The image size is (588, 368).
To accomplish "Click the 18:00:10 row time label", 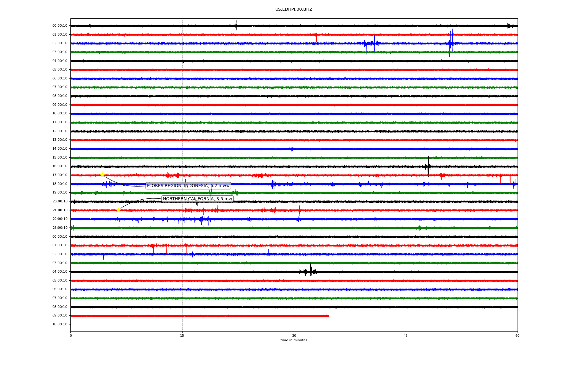I will [60, 184].
